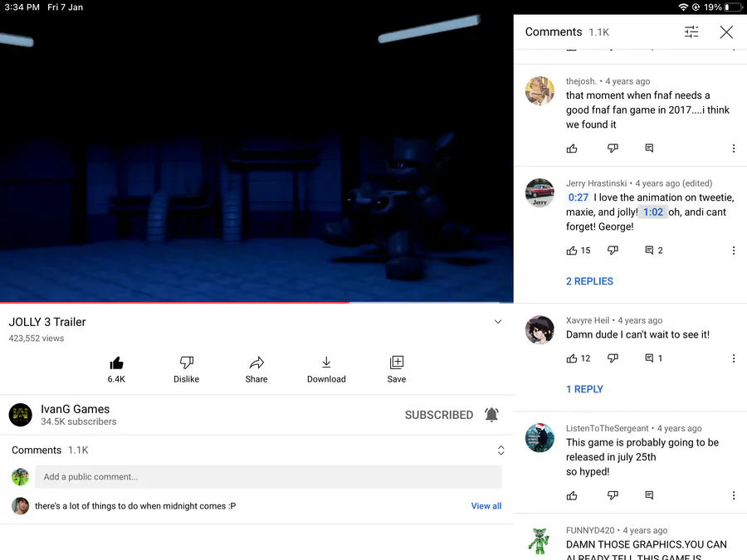747x560 pixels.
Task: Toggle the like button showing 6.4K
Action: (116, 369)
